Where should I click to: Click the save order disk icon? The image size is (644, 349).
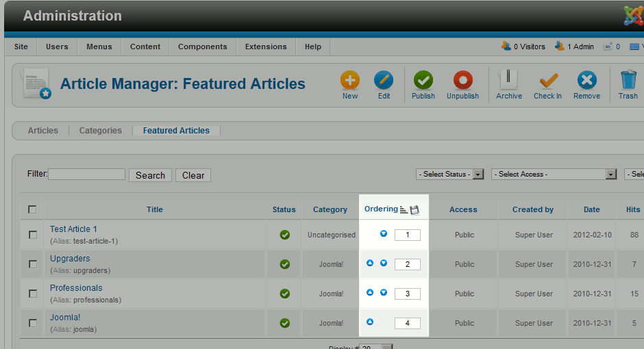(x=414, y=209)
